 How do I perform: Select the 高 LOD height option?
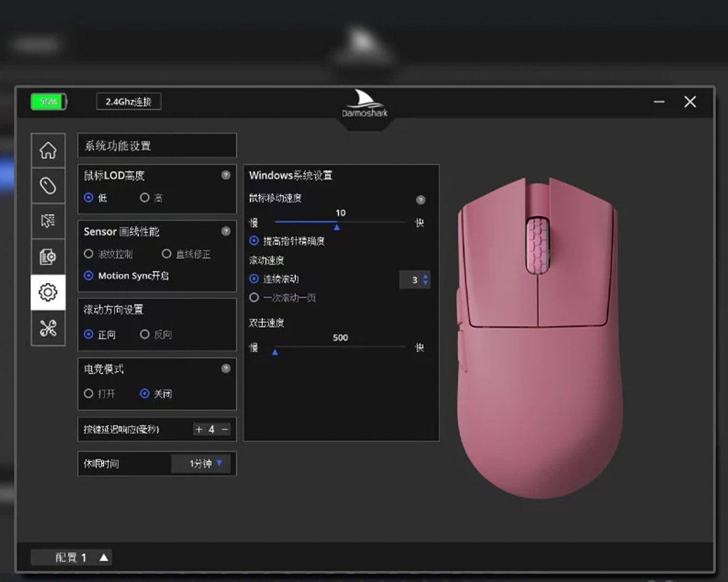pos(145,197)
